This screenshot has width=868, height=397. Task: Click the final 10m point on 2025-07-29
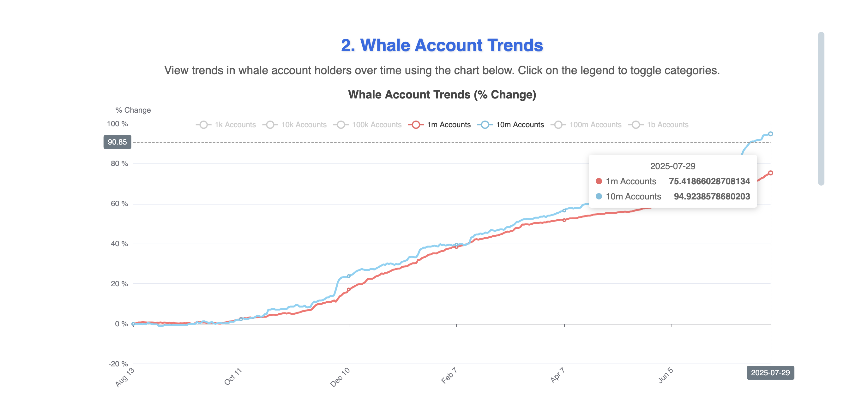[x=770, y=134]
